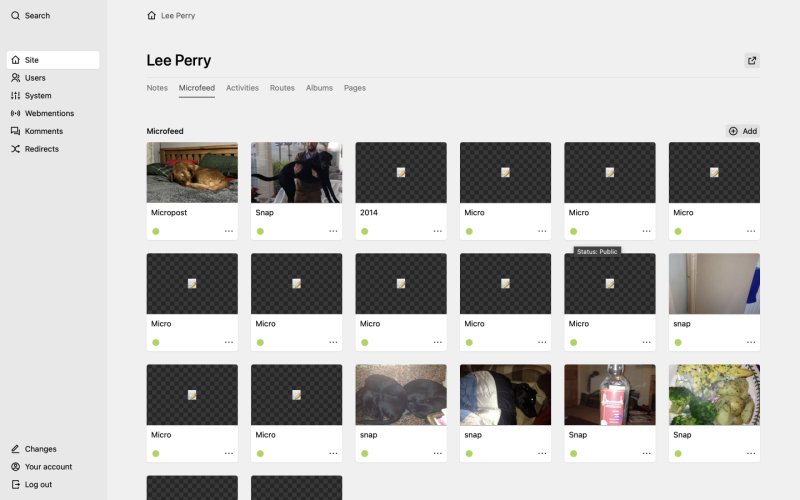Open the vegetables plate thumbnail
The image size is (800, 500).
click(x=714, y=395)
